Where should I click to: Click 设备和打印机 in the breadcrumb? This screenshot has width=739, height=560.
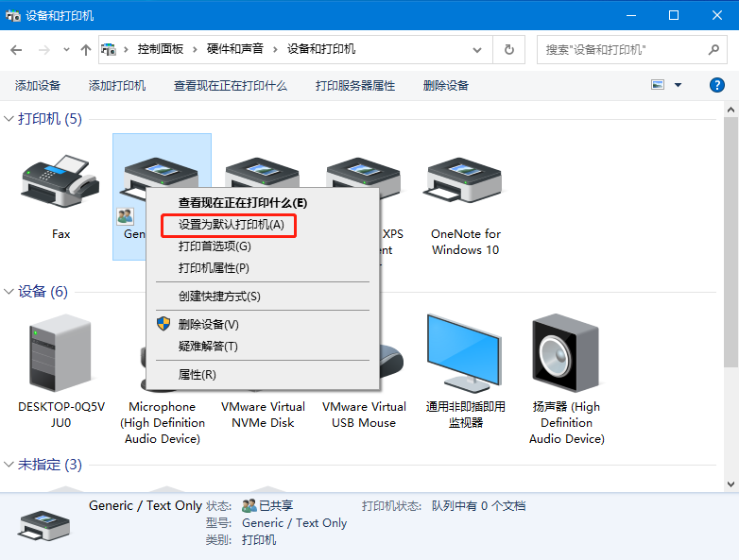coord(321,49)
